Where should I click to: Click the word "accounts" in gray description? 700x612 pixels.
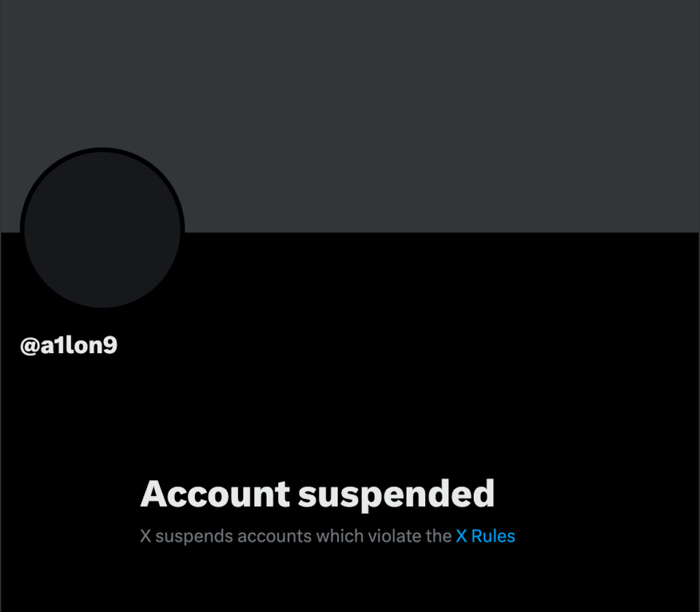tap(275, 537)
